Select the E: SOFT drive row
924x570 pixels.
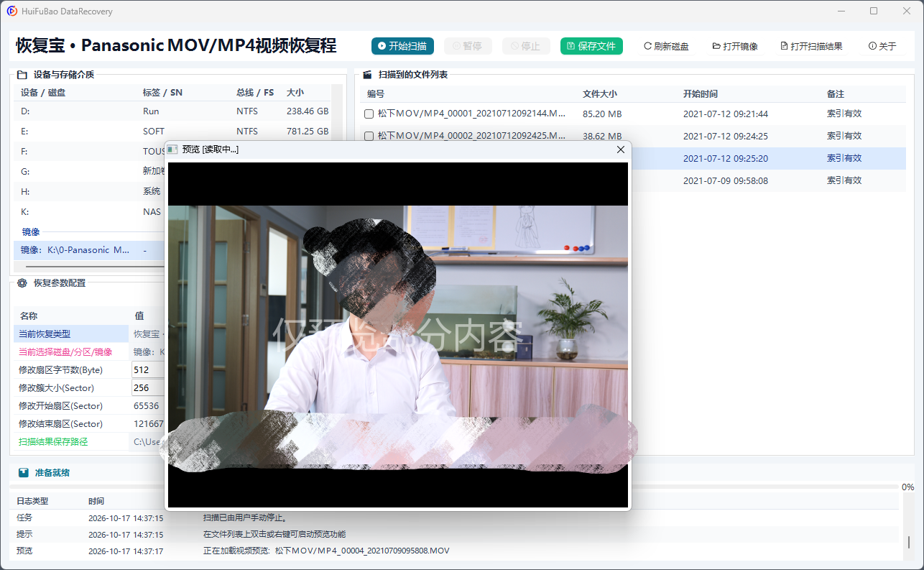(x=172, y=132)
